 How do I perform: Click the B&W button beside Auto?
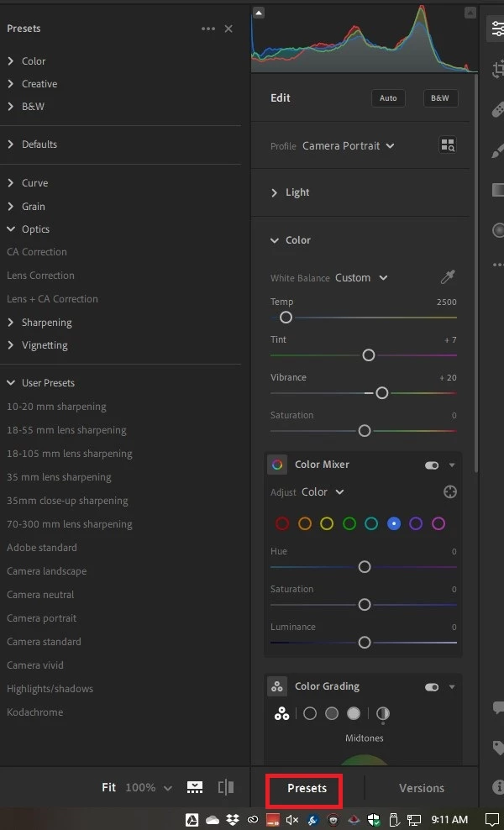440,98
